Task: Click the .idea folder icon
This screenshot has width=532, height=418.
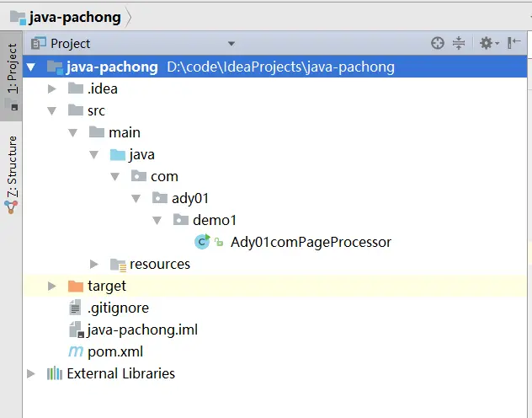Action: [75, 88]
